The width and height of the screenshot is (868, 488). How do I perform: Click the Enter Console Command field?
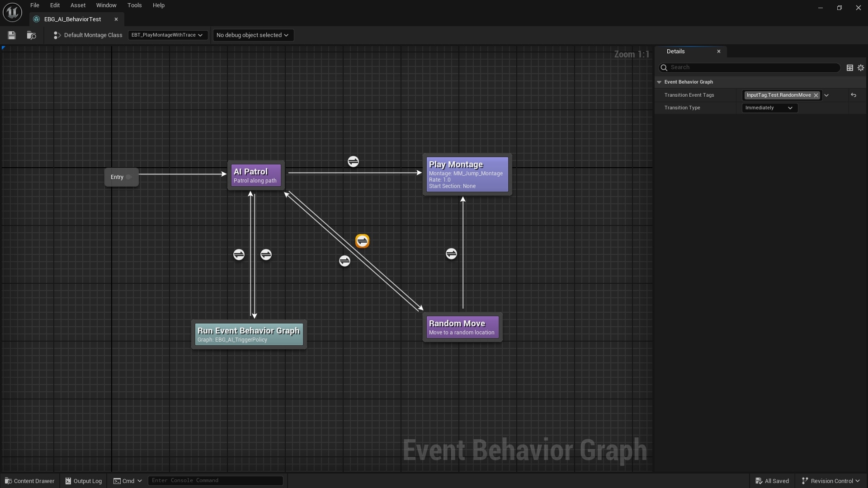[216, 480]
